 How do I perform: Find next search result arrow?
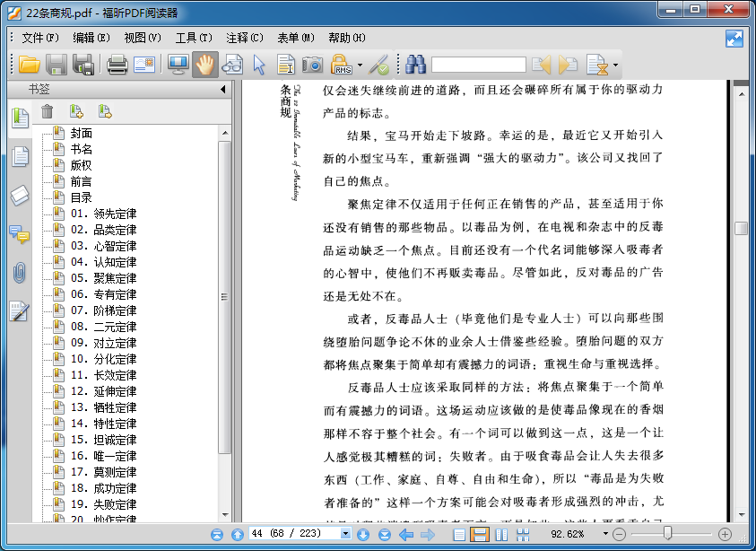(568, 65)
